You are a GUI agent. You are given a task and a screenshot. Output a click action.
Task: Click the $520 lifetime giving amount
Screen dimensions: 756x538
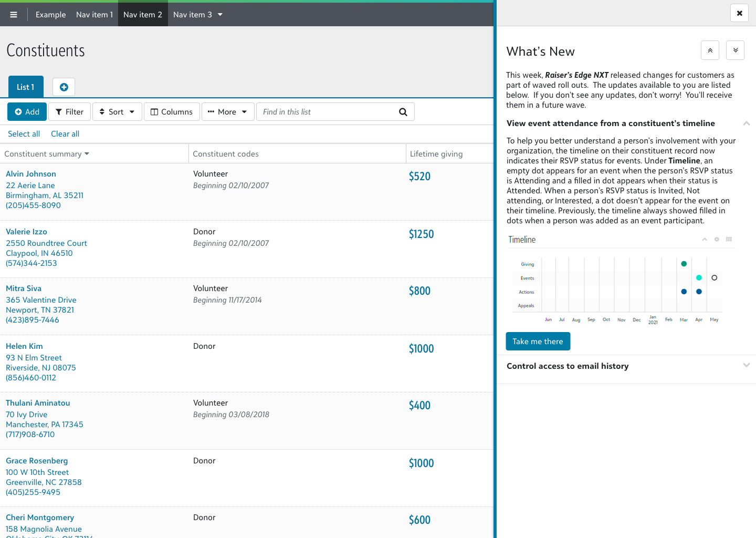coord(419,177)
